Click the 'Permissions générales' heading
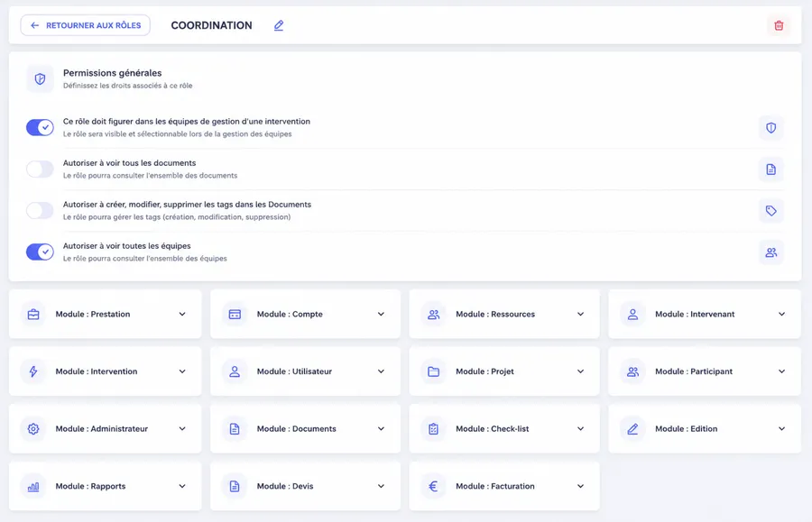The height and width of the screenshot is (522, 812). coord(113,73)
